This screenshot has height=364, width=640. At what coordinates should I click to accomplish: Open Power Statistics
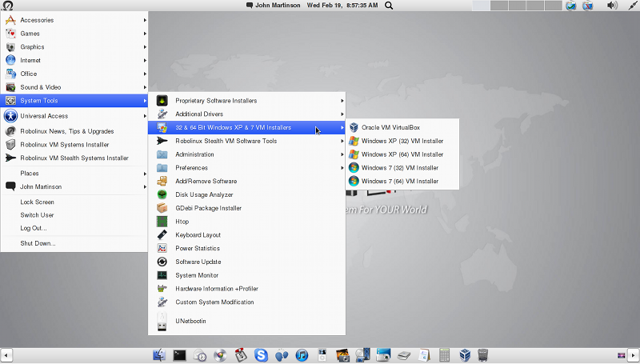tap(246, 249)
